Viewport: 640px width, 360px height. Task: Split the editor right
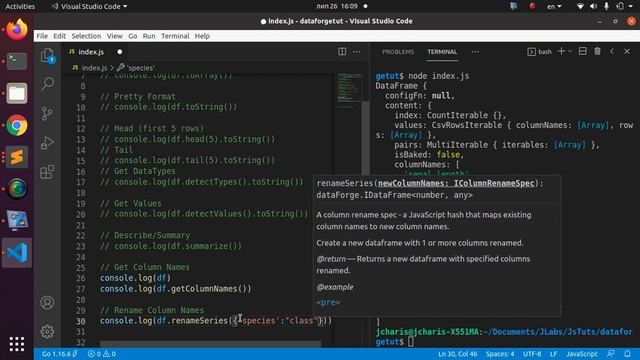(x=342, y=52)
